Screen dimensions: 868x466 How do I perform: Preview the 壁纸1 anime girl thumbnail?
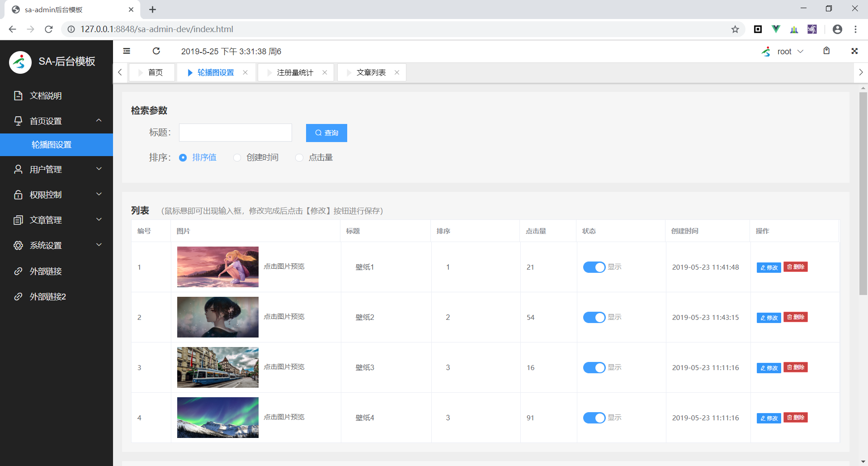(x=218, y=267)
